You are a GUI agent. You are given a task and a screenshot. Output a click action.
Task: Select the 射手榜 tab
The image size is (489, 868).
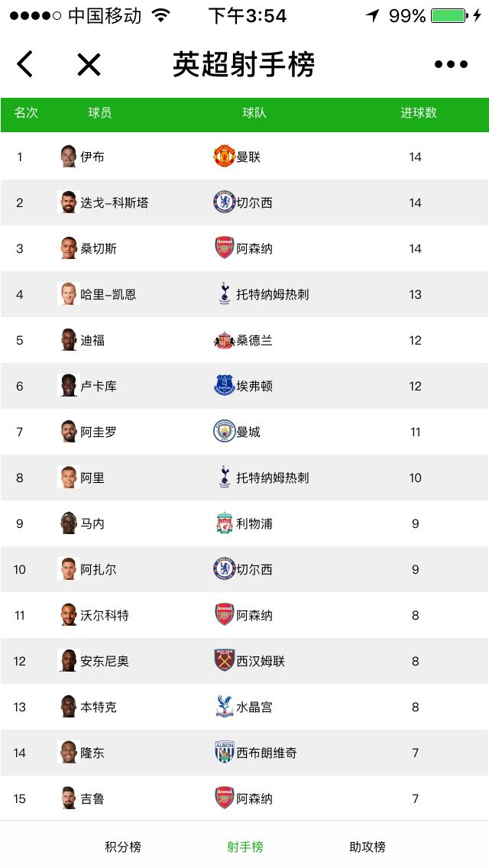click(244, 847)
